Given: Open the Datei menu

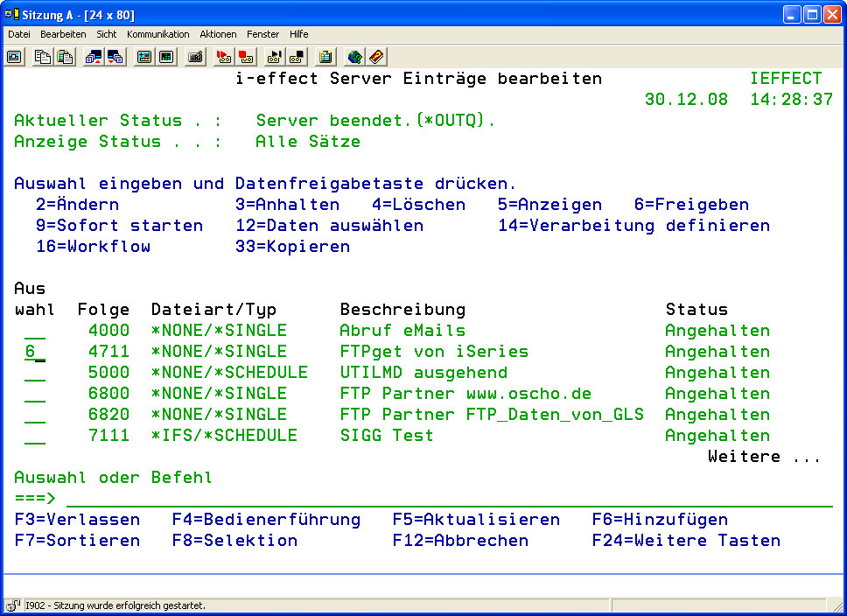Looking at the screenshot, I should click(19, 34).
